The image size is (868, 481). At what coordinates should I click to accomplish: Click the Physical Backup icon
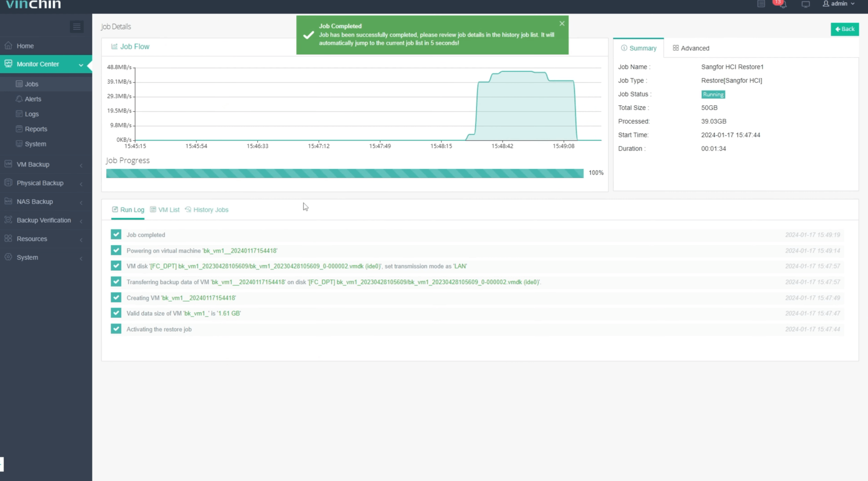tap(8, 182)
